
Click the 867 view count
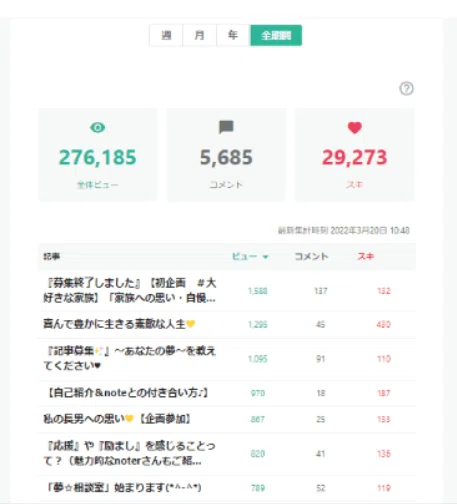258,419
